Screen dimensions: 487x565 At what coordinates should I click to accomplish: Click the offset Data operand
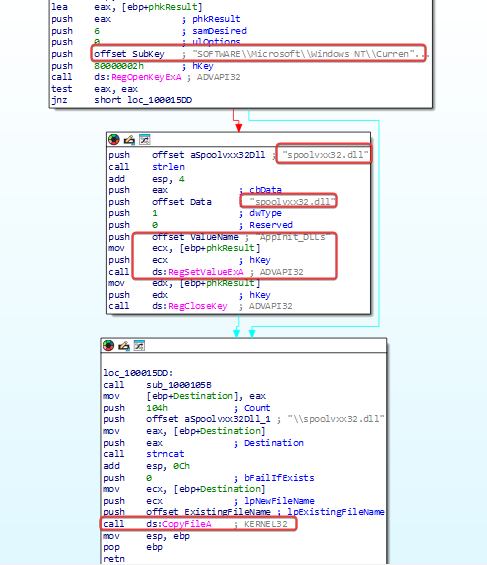click(182, 202)
